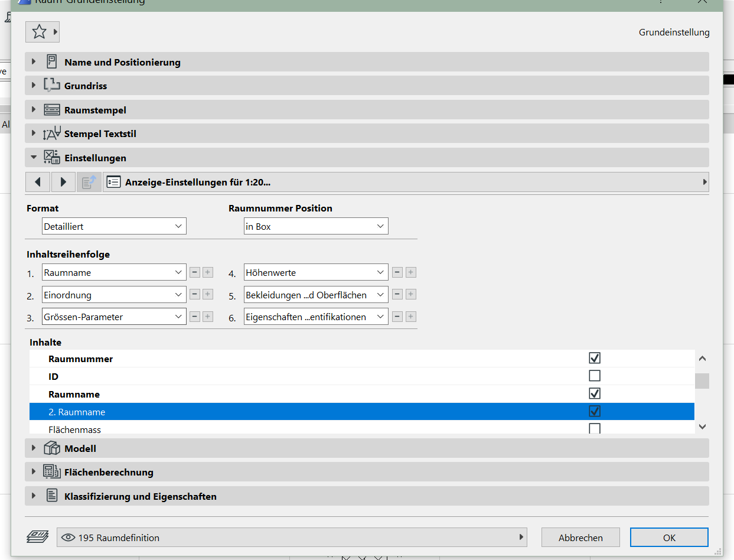734x560 pixels.
Task: Go to next settings page arrow
Action: [x=63, y=183]
